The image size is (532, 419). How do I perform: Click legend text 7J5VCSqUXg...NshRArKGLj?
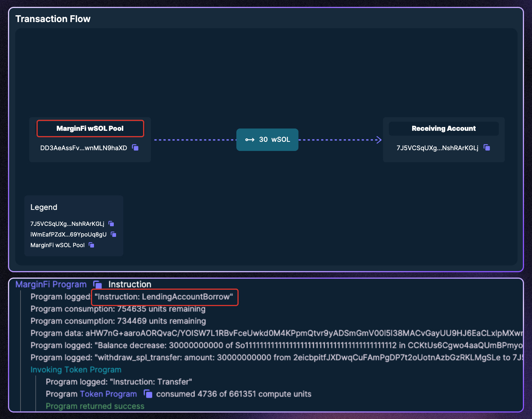coord(67,224)
